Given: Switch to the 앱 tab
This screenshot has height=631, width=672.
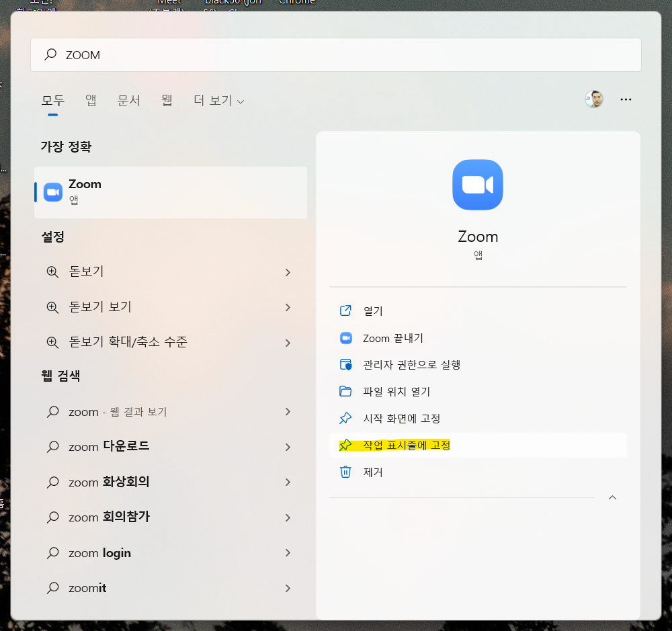Looking at the screenshot, I should pyautogui.click(x=91, y=101).
